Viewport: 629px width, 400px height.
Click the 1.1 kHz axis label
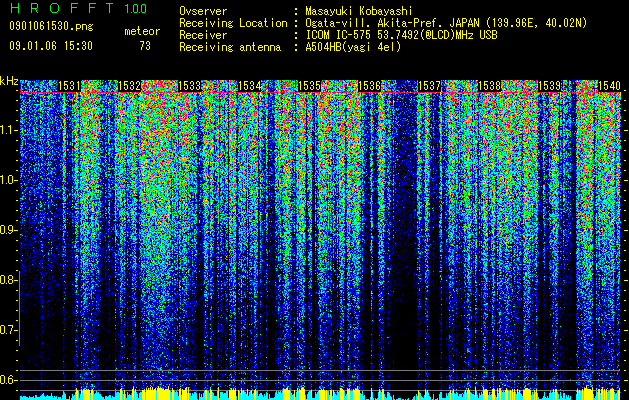pos(9,130)
